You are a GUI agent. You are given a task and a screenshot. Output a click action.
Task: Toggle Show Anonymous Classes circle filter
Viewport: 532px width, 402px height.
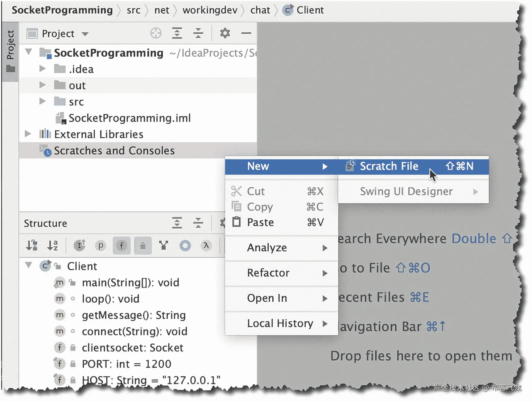[185, 246]
